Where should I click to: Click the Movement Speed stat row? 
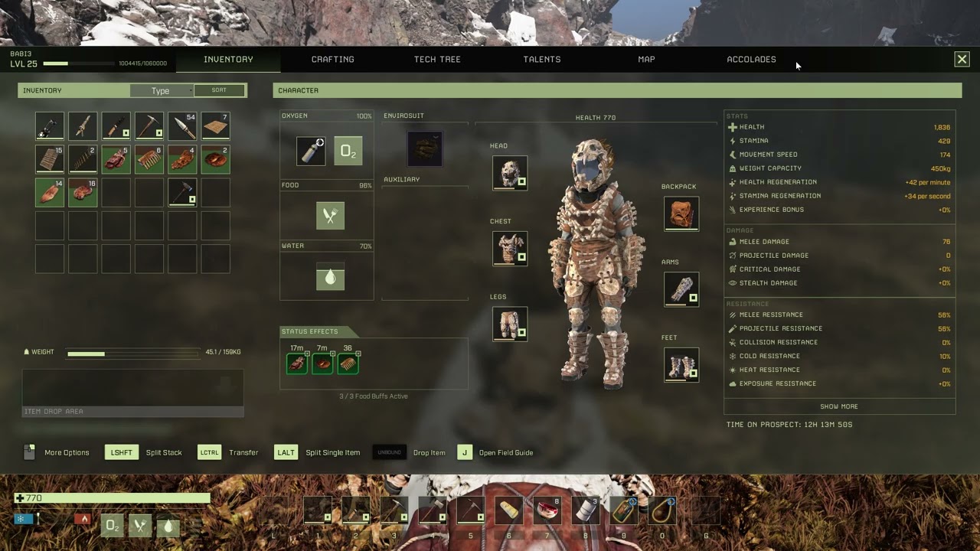click(x=839, y=155)
